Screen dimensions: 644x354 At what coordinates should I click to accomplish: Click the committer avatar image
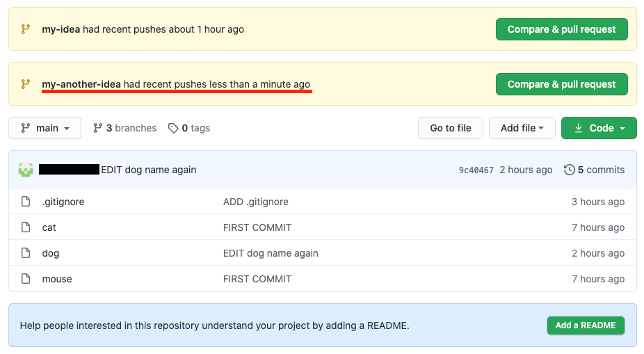point(26,170)
